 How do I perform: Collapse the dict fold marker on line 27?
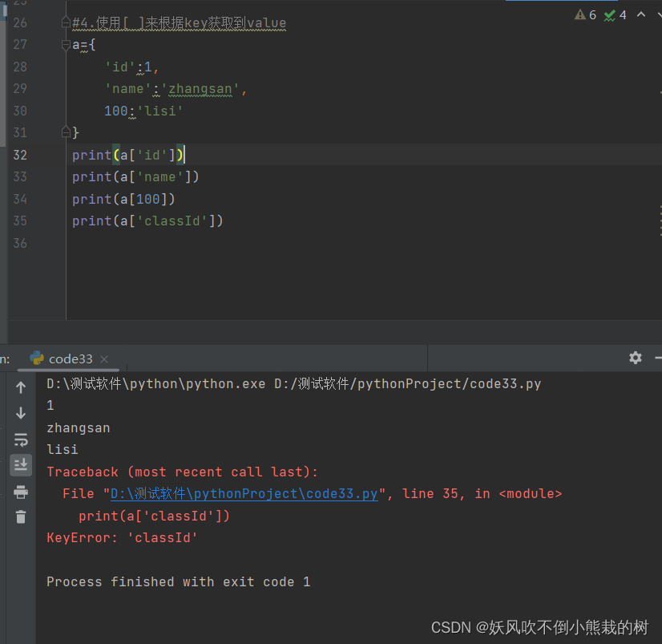tap(66, 44)
